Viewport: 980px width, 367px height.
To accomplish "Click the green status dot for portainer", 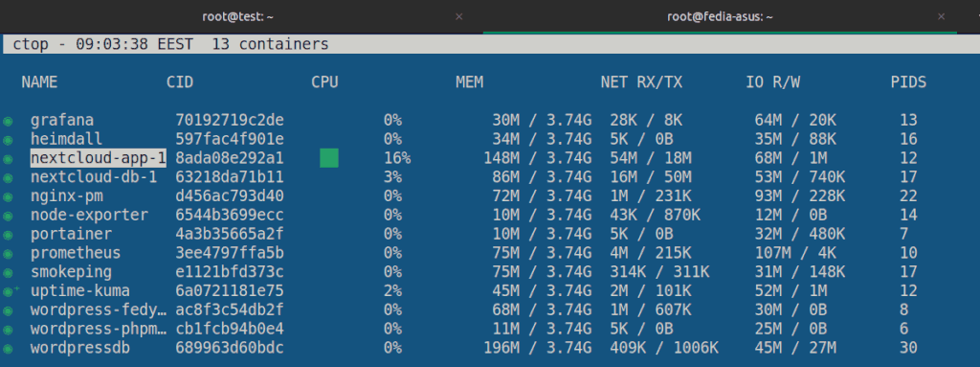I will coord(8,235).
